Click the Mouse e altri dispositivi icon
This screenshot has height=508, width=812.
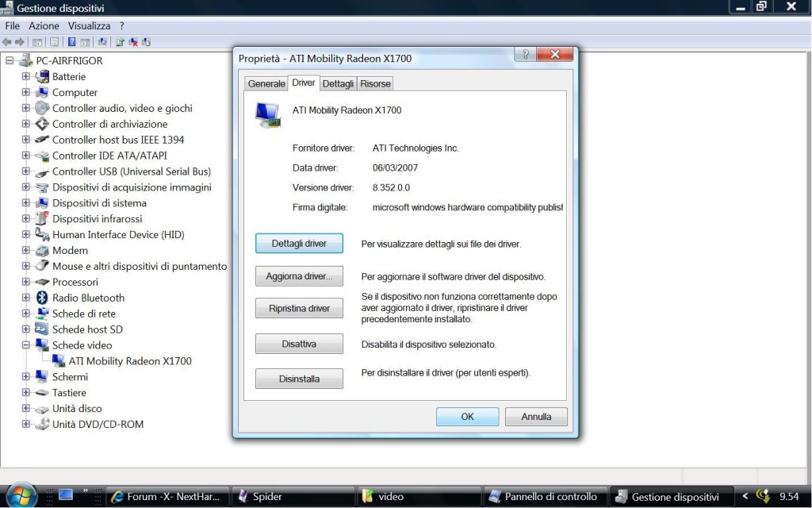(42, 267)
